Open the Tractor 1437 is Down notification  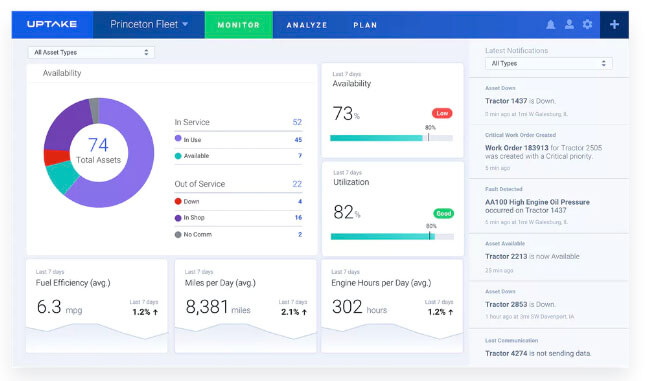549,101
